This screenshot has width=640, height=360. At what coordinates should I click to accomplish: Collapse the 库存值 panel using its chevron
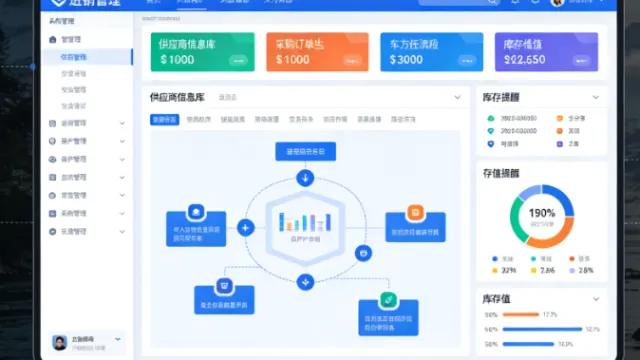point(596,299)
